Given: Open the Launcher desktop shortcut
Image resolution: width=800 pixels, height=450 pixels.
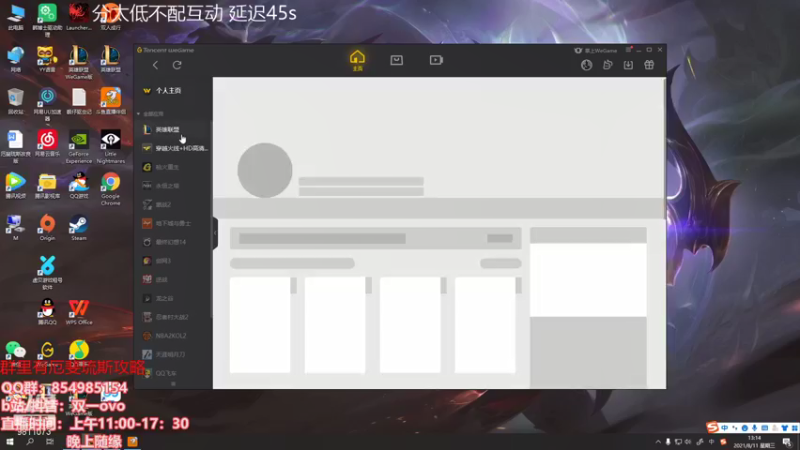Looking at the screenshot, I should coord(79,17).
